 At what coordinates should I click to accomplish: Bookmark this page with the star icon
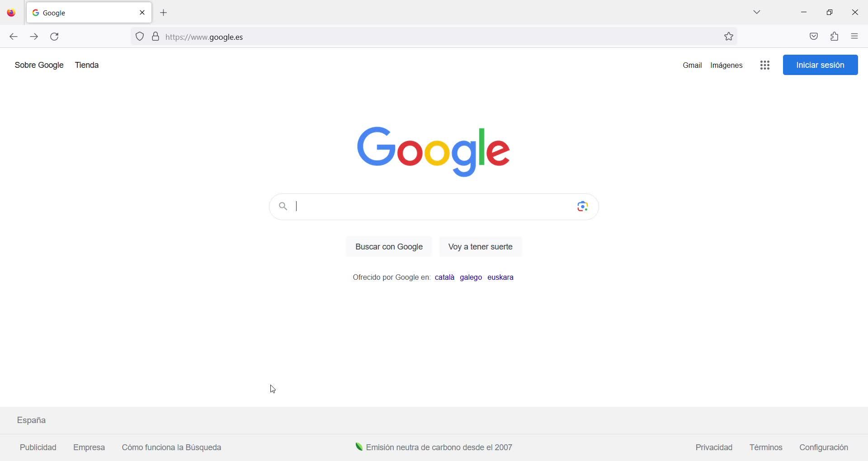[x=729, y=37]
